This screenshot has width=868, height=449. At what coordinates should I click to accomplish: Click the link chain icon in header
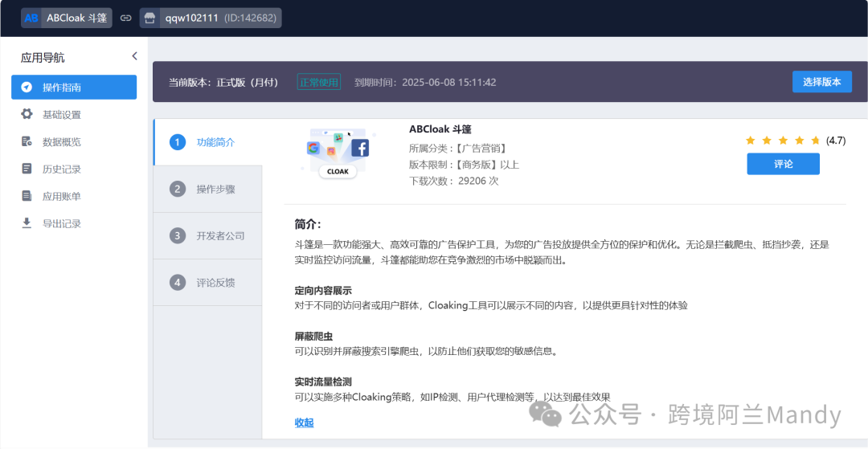point(126,18)
